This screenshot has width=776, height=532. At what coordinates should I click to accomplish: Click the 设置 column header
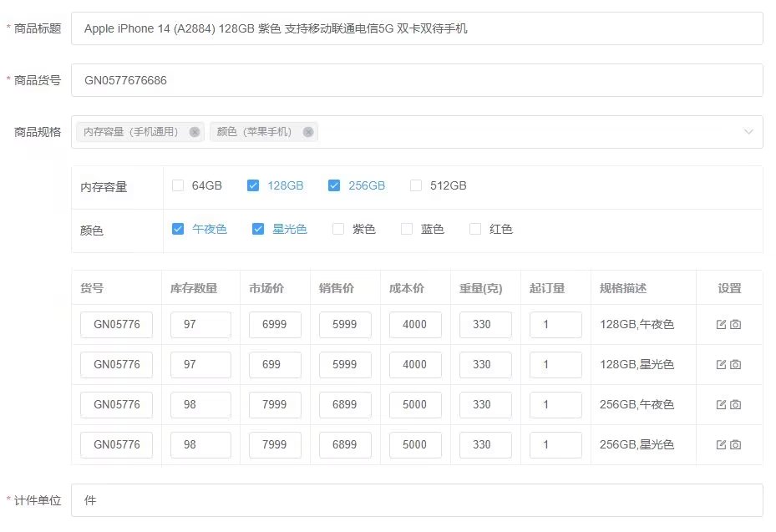click(x=729, y=288)
